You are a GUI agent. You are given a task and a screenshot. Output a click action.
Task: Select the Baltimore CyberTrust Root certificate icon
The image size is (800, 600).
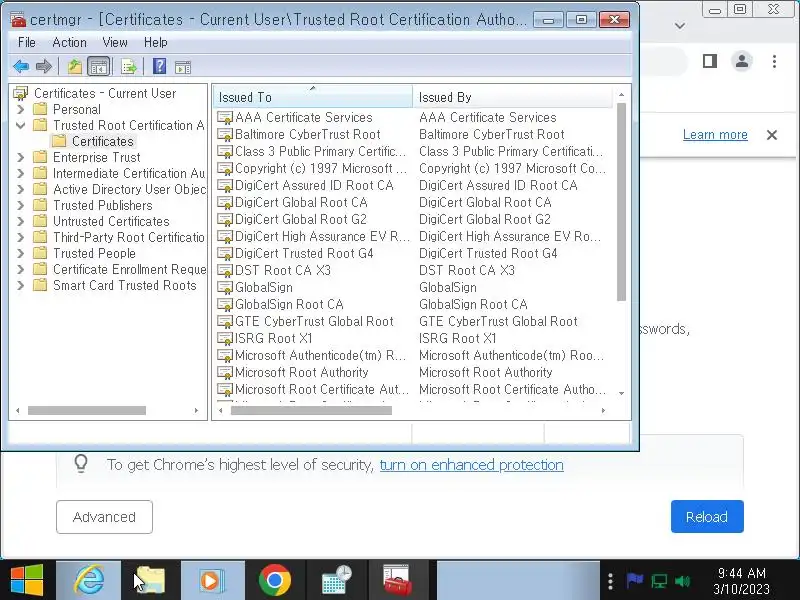225,135
